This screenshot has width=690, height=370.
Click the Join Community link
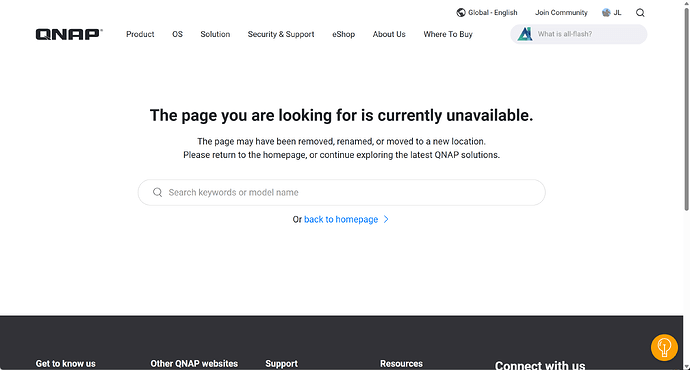click(561, 13)
